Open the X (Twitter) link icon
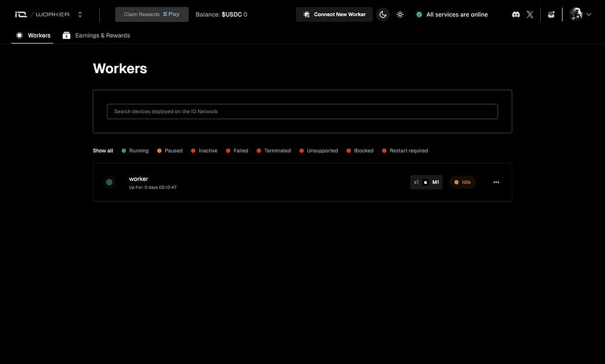Viewport: 605px width, 364px height. (x=530, y=15)
